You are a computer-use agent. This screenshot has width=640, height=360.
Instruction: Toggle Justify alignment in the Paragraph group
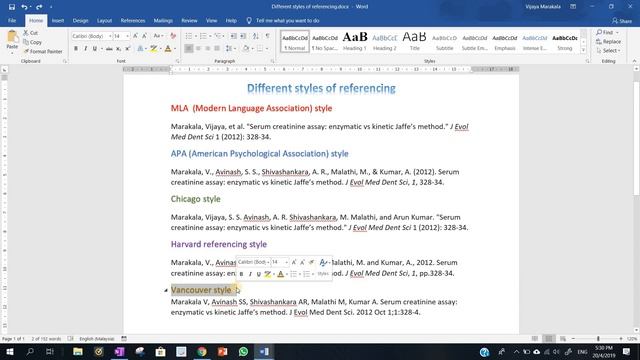pos(217,49)
